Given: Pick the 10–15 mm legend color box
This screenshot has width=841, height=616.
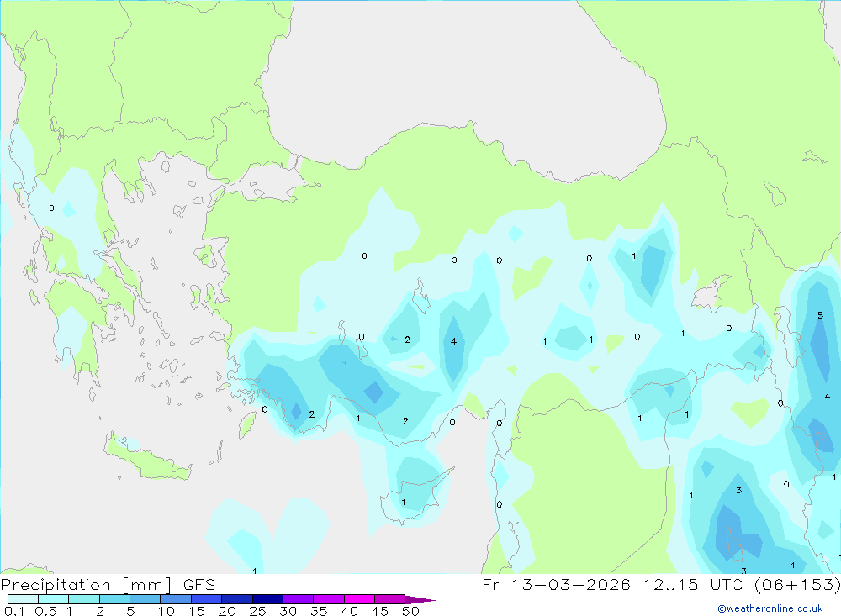Looking at the screenshot, I should (x=176, y=599).
